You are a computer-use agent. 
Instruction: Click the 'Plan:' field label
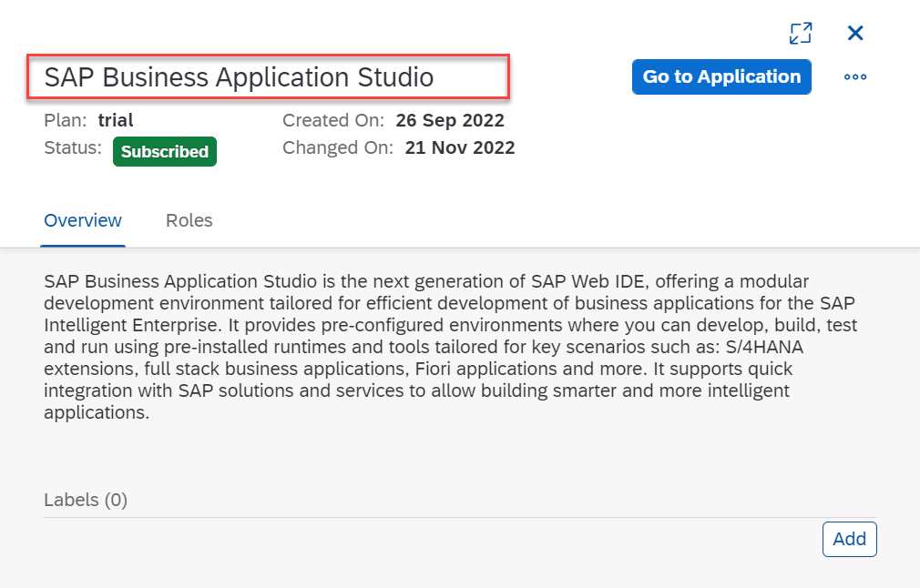pyautogui.click(x=66, y=120)
